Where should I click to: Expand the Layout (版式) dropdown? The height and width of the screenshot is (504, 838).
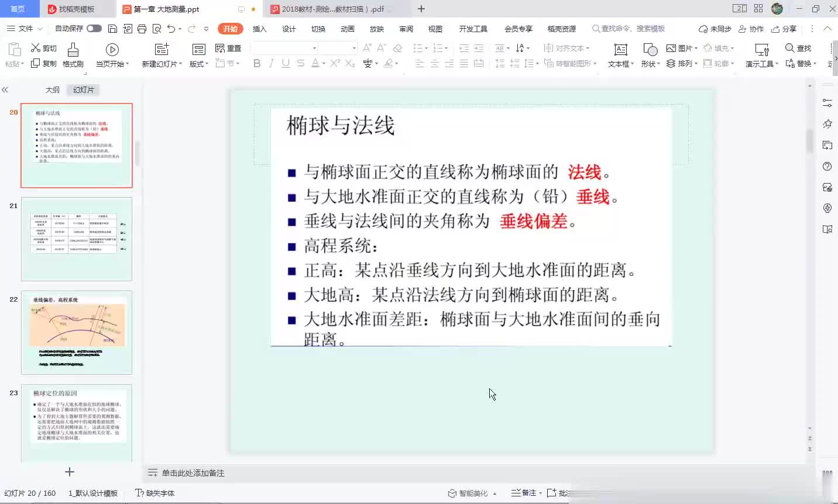pyautogui.click(x=199, y=64)
